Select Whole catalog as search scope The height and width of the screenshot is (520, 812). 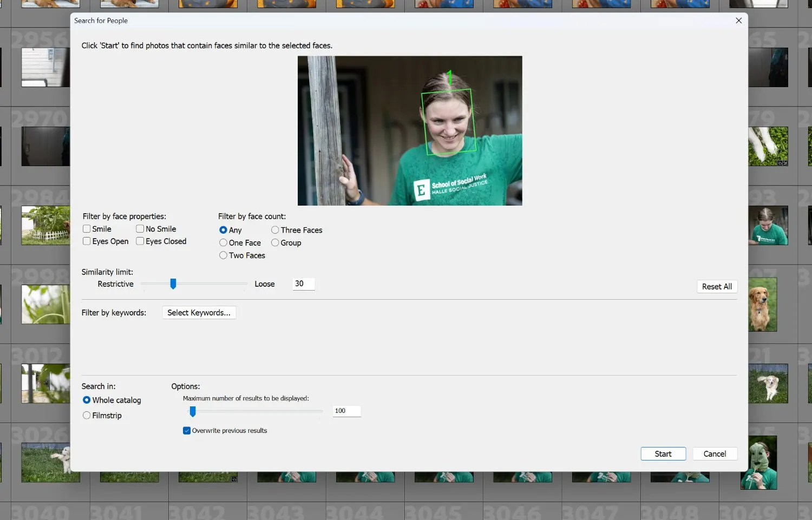tap(87, 400)
